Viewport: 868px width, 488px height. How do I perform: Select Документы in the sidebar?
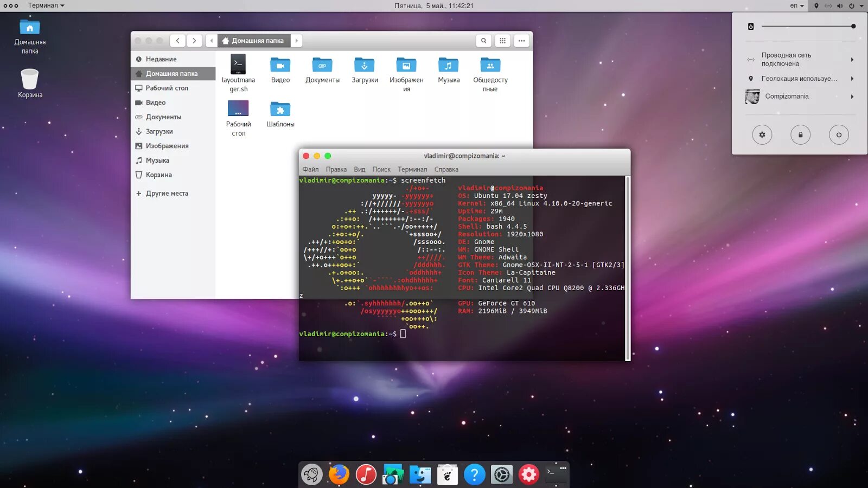[173, 117]
